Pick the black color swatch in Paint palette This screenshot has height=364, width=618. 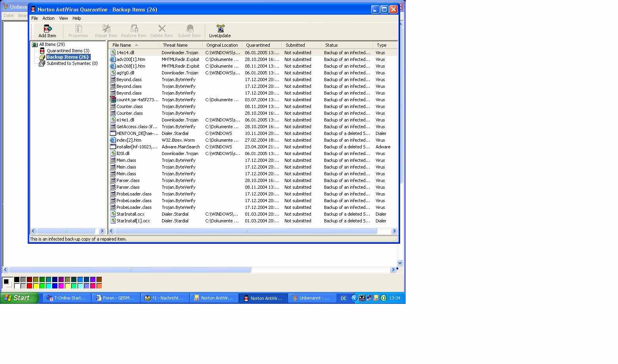point(17,279)
